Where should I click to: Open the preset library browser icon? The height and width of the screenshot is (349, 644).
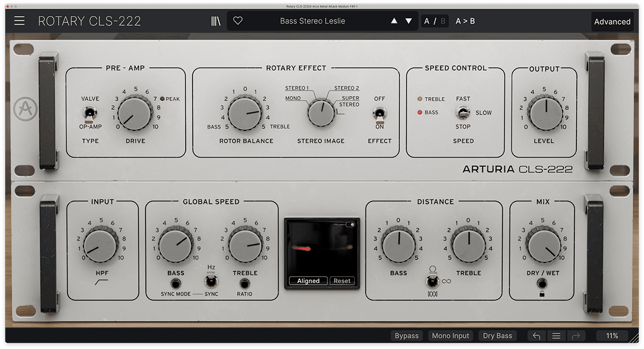pyautogui.click(x=216, y=21)
